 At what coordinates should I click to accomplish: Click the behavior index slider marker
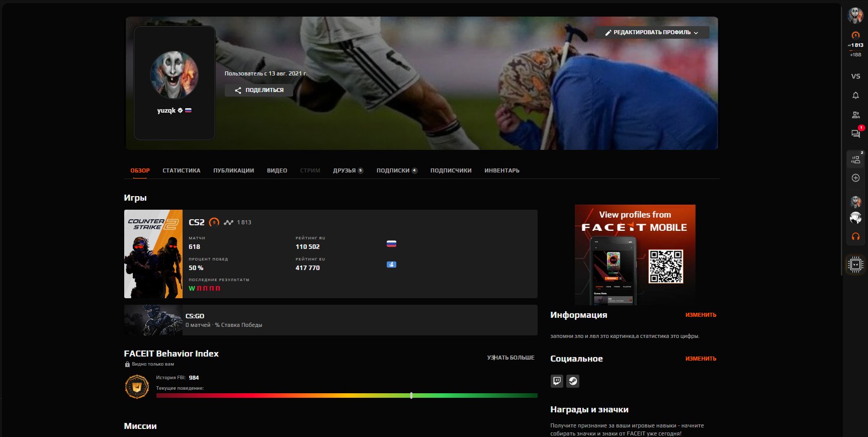point(411,396)
